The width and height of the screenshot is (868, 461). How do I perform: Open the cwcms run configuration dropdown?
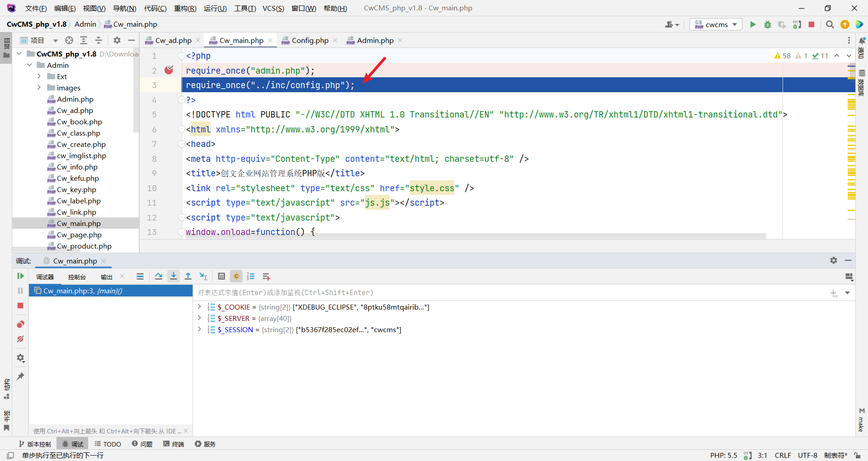pos(716,24)
